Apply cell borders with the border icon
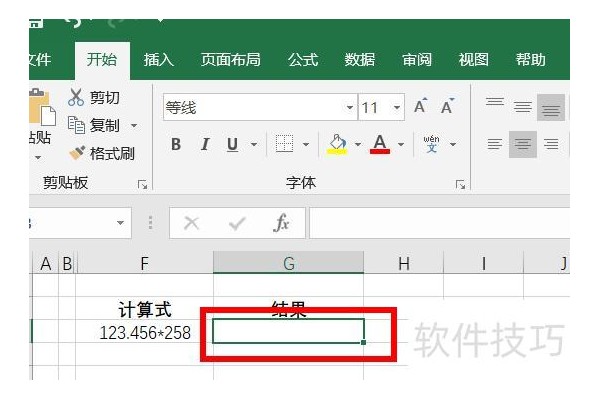The width and height of the screenshot is (600, 400). 284,144
